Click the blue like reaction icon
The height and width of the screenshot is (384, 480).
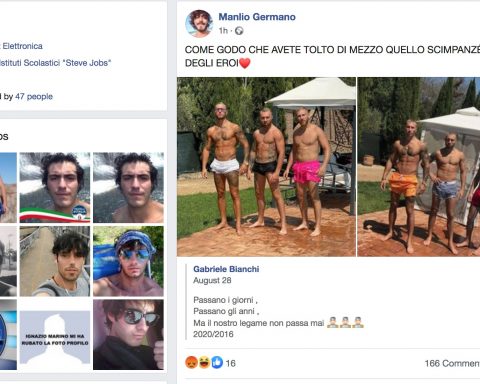[217, 362]
